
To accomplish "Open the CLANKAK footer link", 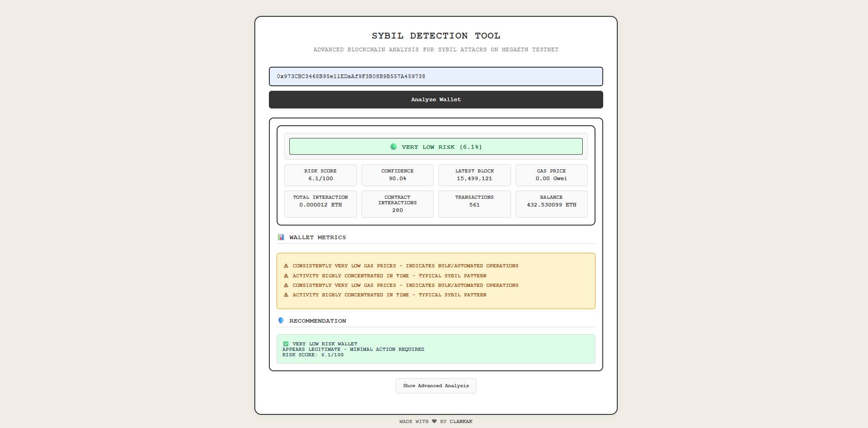I will pyautogui.click(x=461, y=422).
